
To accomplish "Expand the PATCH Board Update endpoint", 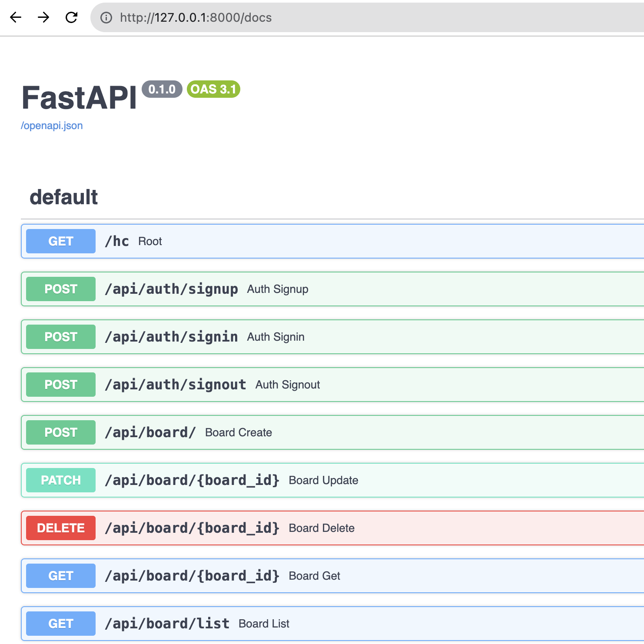I will tap(332, 480).
